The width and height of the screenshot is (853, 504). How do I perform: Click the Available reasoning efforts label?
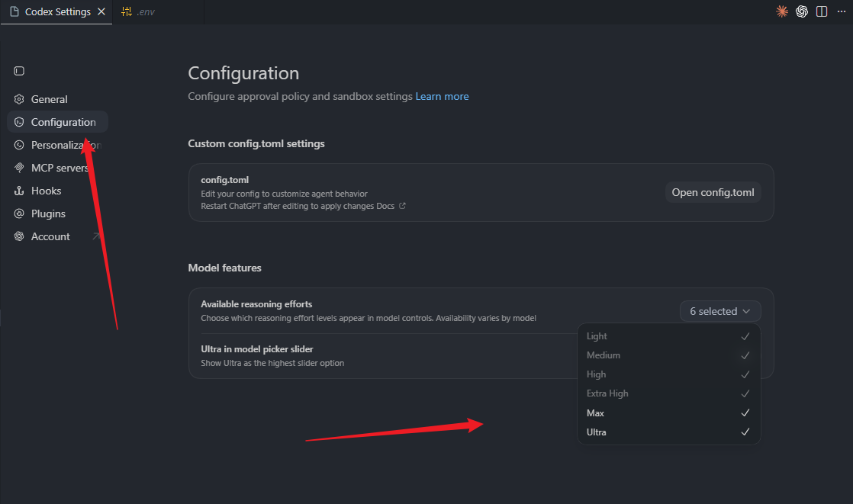pyautogui.click(x=256, y=304)
